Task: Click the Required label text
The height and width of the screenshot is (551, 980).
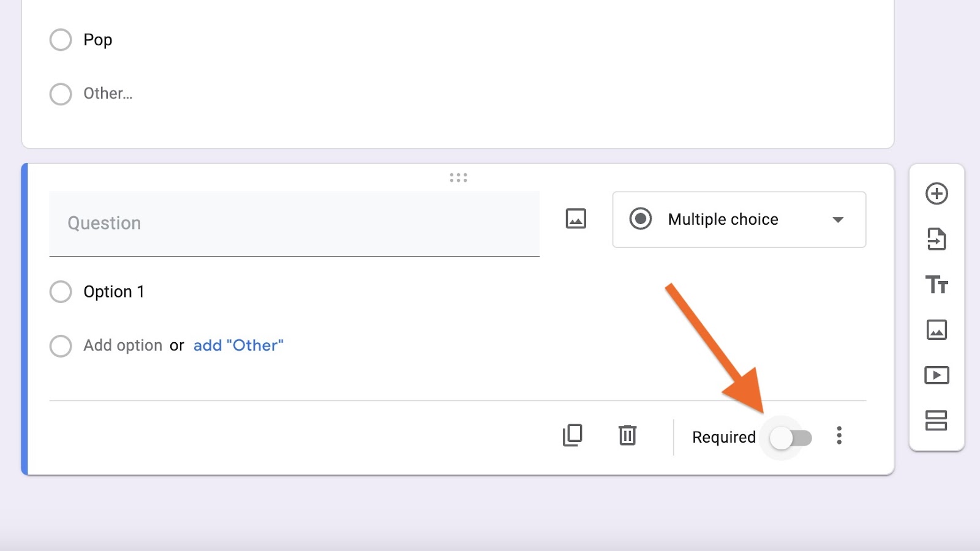Action: click(x=724, y=437)
